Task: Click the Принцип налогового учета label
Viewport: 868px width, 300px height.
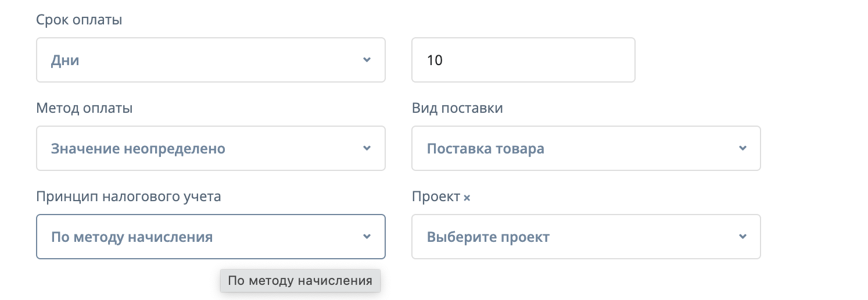Action: [128, 197]
